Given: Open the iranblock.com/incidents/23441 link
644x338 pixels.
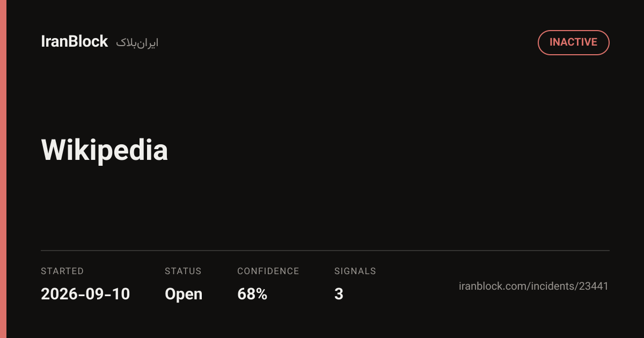Looking at the screenshot, I should 534,286.
